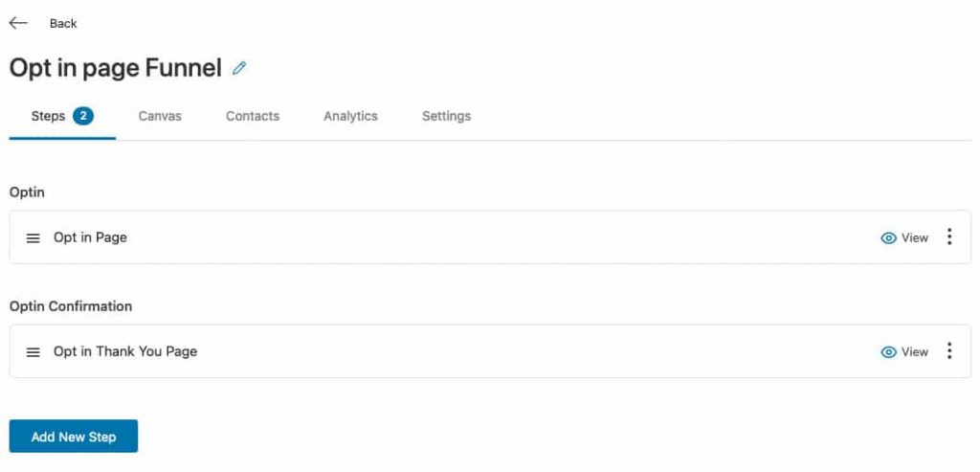Edit funnel name with pencil icon

pos(238,68)
